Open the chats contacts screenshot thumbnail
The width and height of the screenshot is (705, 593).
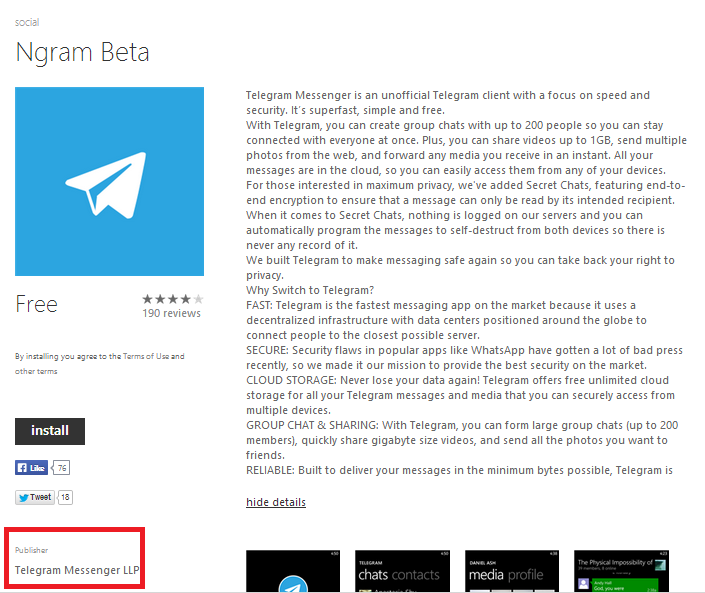click(x=402, y=571)
